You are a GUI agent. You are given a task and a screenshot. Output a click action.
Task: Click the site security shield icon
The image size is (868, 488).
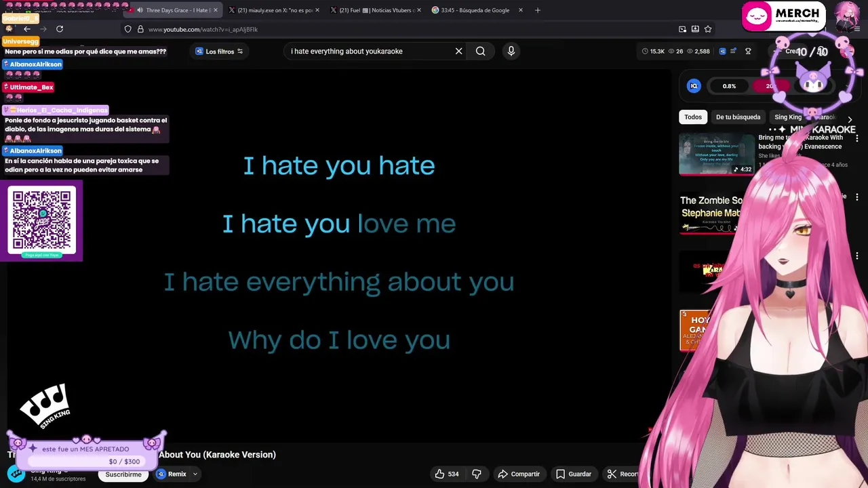click(127, 29)
